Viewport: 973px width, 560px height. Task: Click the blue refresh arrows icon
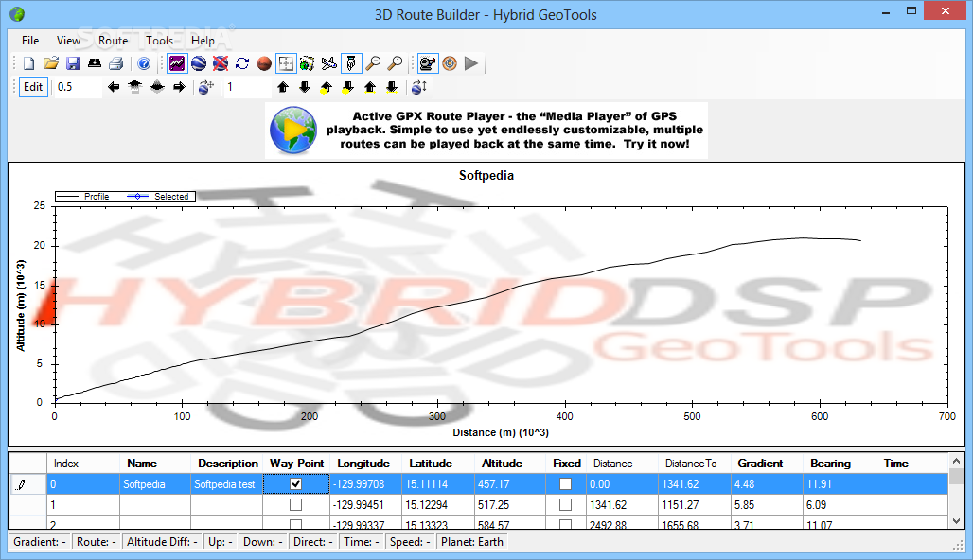pyautogui.click(x=242, y=63)
